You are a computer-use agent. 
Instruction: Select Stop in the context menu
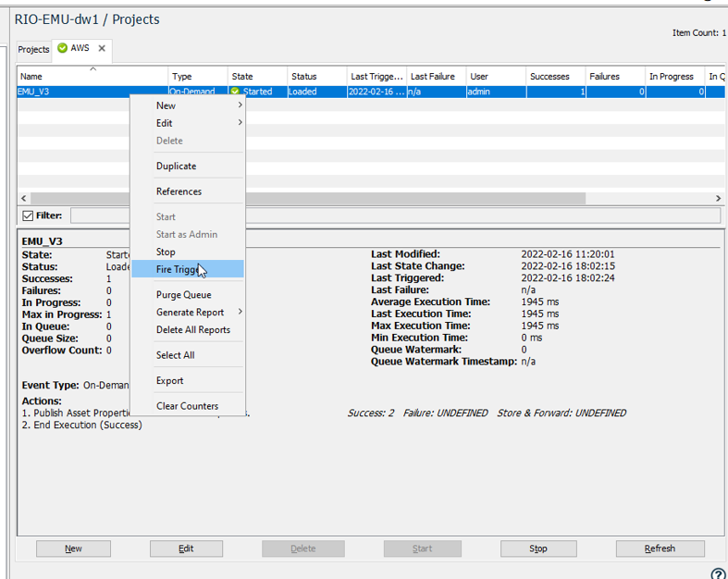tap(187, 252)
